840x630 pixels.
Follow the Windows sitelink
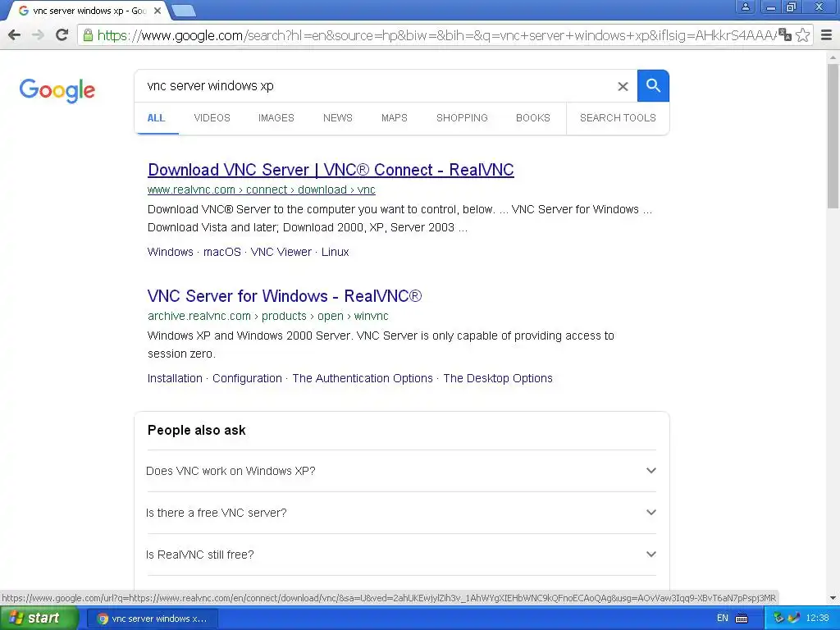171,252
